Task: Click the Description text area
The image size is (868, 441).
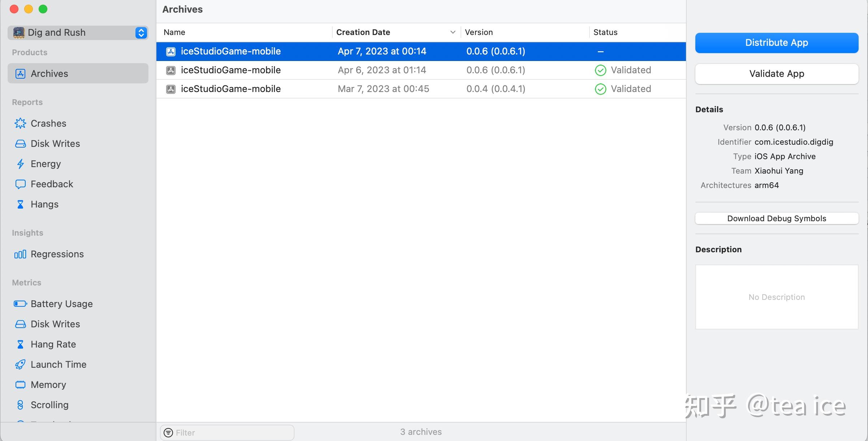Action: click(777, 297)
